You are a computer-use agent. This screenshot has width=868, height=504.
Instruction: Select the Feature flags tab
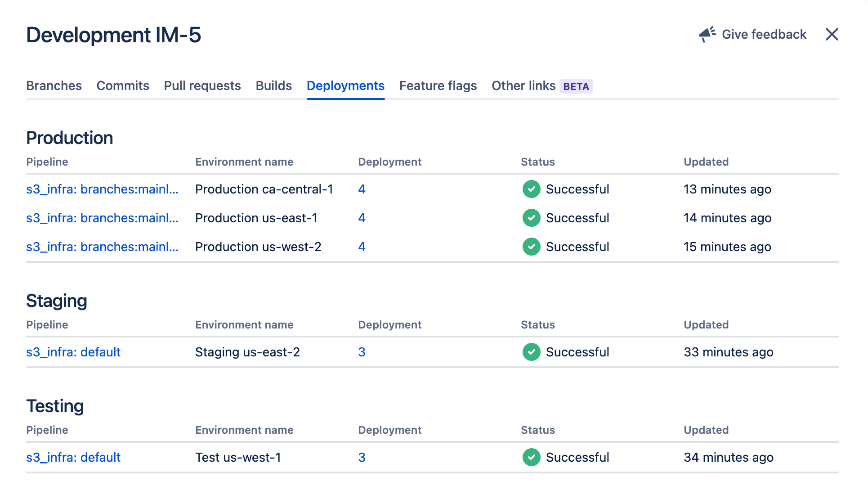[x=438, y=85]
